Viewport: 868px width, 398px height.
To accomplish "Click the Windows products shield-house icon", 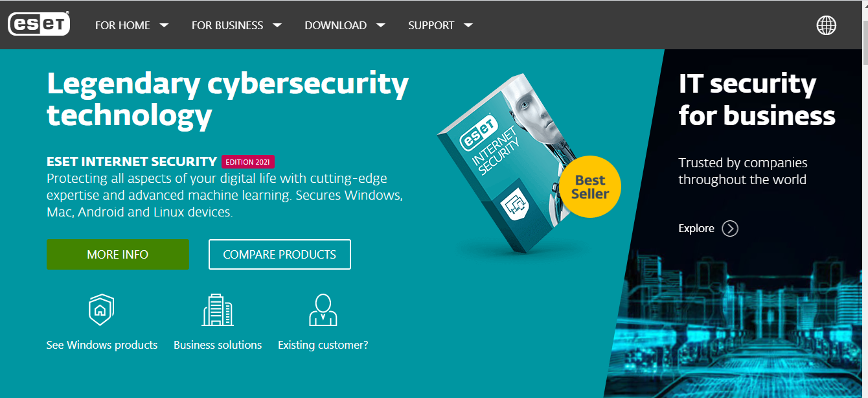I will point(101,309).
